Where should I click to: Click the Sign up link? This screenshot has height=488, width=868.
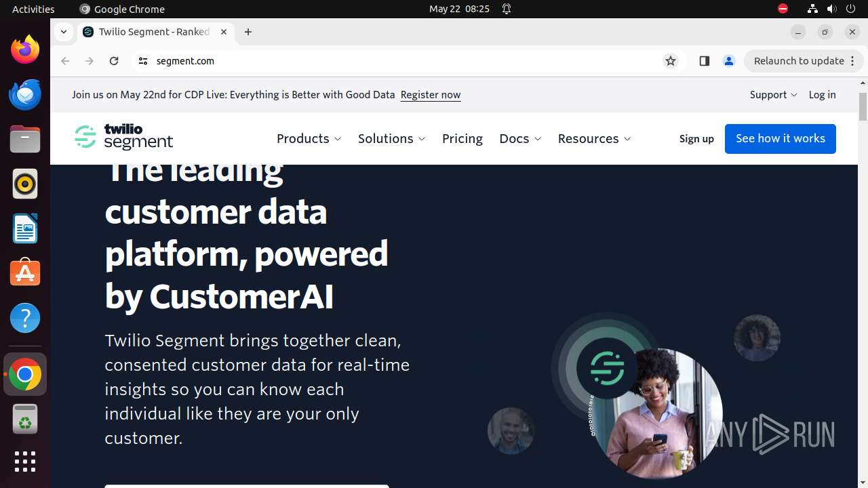(696, 139)
